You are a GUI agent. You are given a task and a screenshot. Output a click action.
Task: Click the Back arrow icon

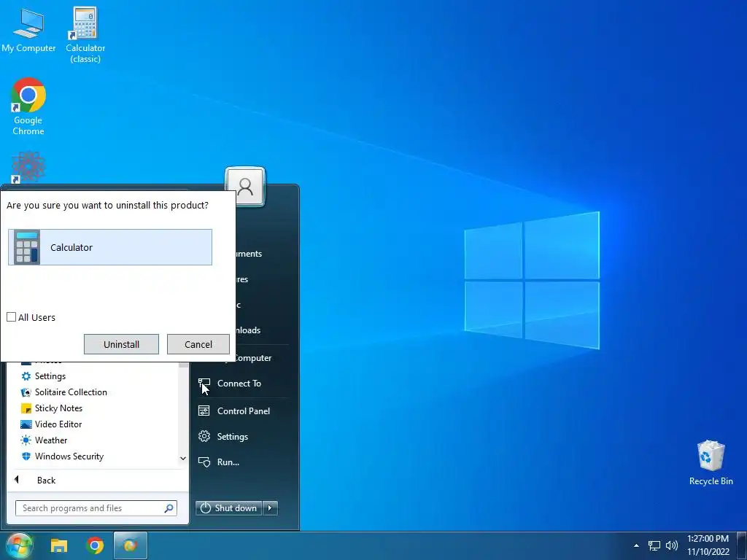pyautogui.click(x=17, y=480)
